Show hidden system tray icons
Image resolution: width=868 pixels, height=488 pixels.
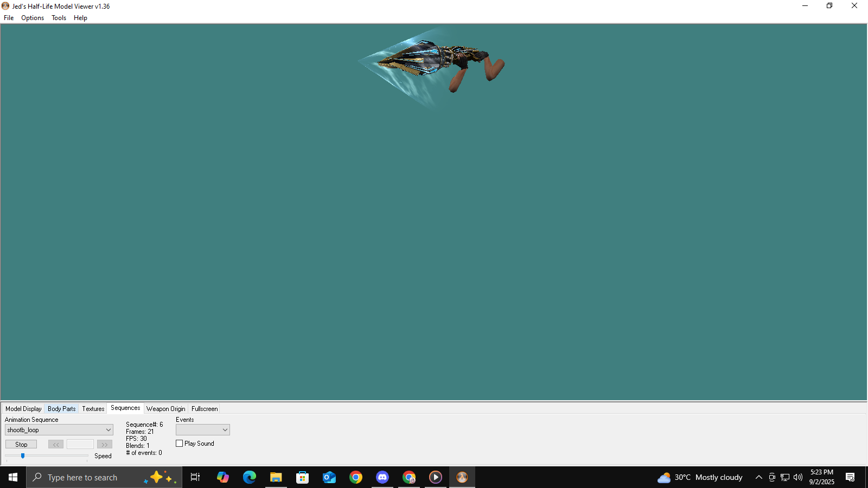759,477
